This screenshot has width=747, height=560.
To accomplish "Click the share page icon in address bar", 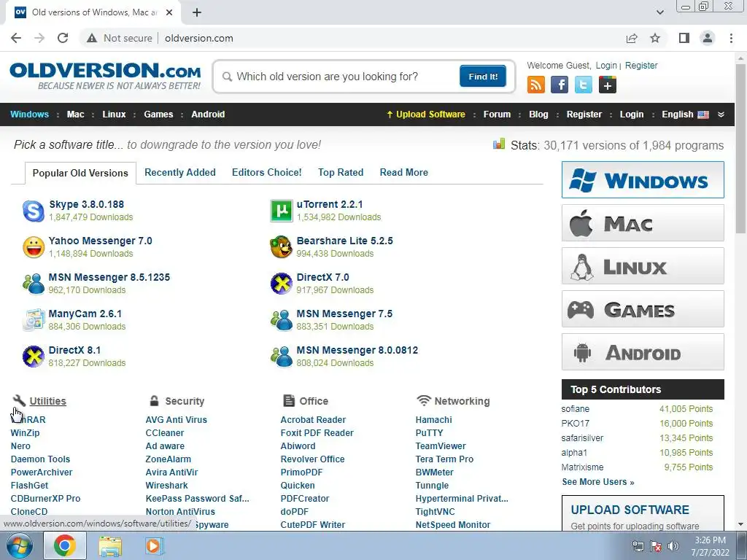I will coord(632,38).
